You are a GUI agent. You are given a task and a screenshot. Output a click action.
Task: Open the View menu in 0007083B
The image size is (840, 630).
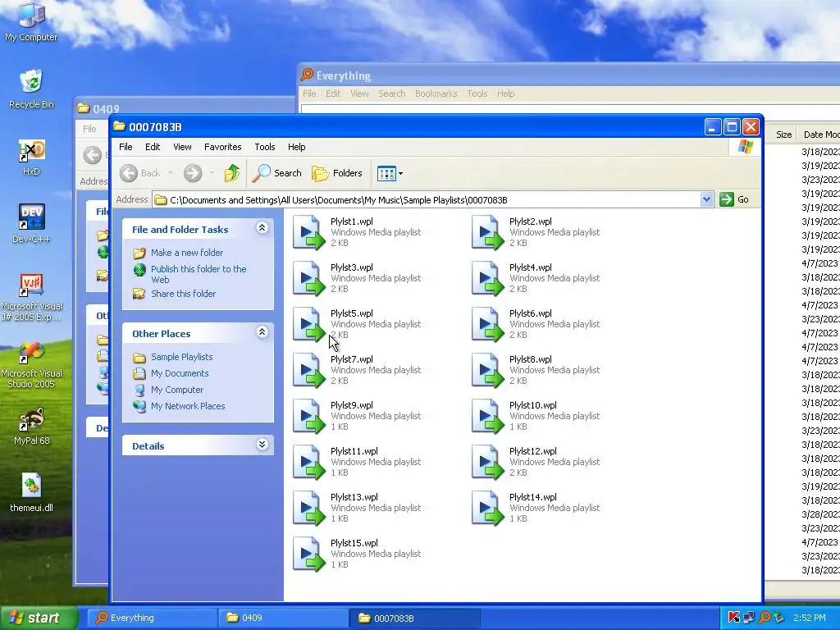(182, 147)
